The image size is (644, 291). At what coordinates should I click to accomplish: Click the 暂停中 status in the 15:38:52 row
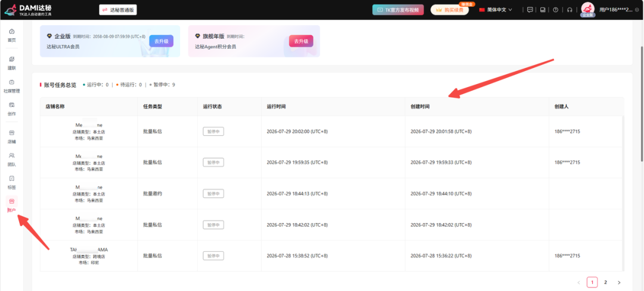pos(213,256)
